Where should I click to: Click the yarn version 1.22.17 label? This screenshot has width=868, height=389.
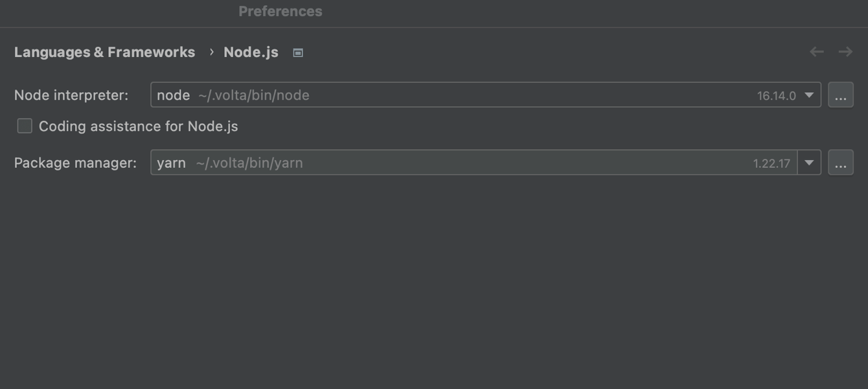tap(771, 163)
